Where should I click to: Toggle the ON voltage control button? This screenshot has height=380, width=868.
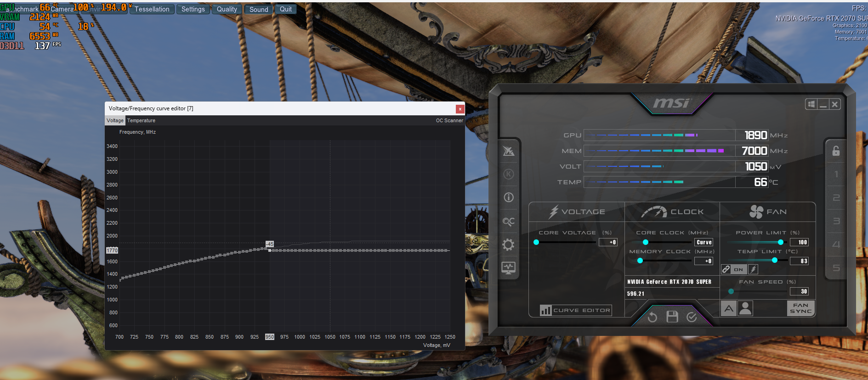coord(738,269)
